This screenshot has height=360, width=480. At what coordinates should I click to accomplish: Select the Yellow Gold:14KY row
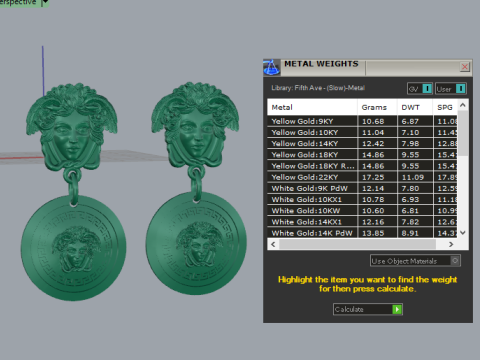click(x=362, y=144)
